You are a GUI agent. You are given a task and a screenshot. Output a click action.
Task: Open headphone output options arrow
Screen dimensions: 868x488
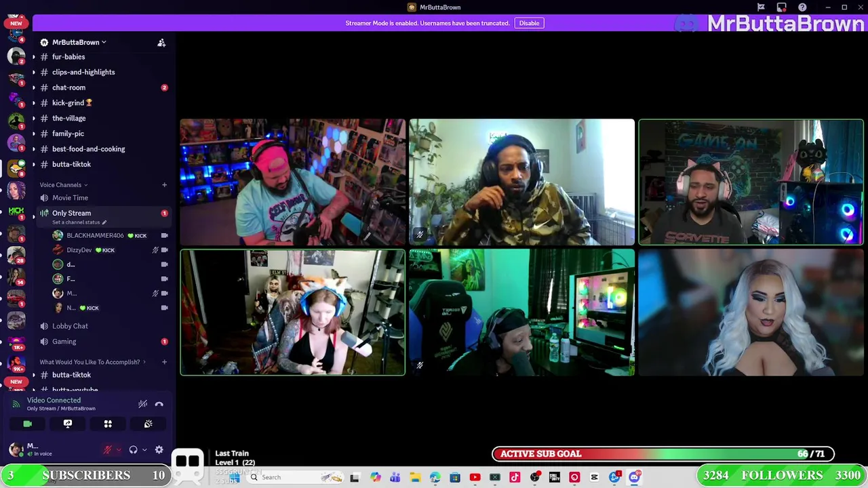pos(144,449)
